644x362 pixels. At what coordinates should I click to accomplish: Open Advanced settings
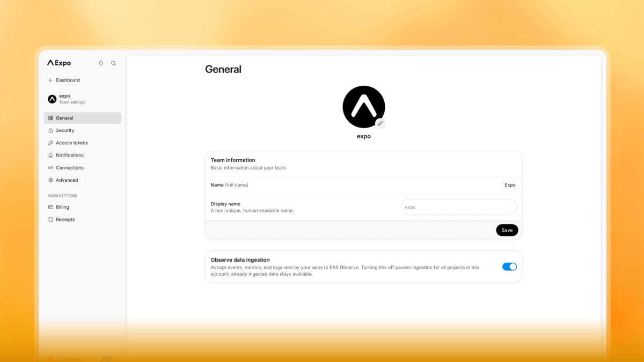pyautogui.click(x=83, y=180)
